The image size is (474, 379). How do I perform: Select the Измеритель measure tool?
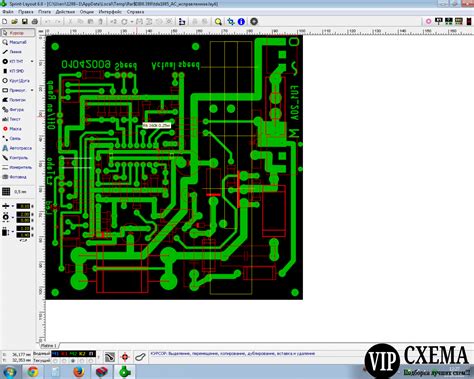point(17,167)
